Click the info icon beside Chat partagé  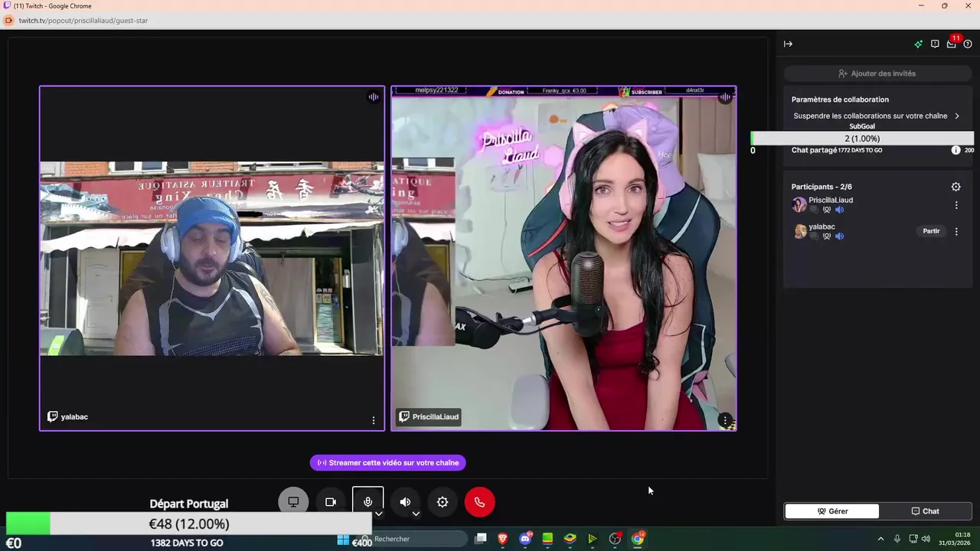coord(955,150)
